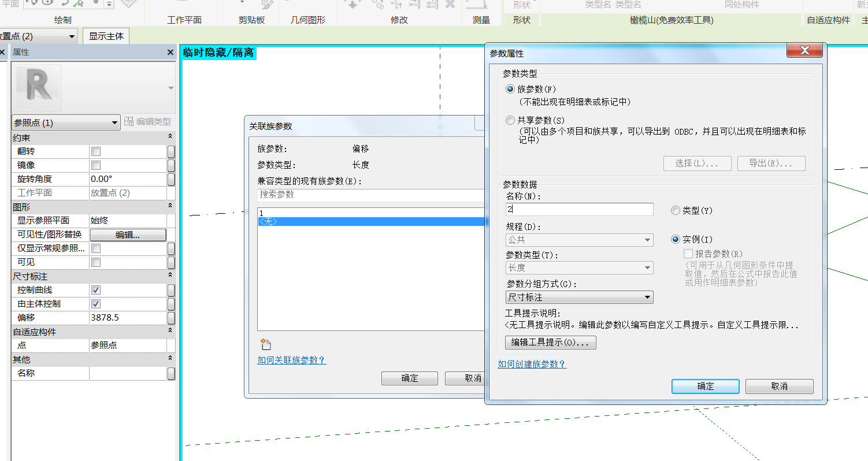
Task: Uncheck the 由主体控制 checkbox
Action: pos(97,304)
